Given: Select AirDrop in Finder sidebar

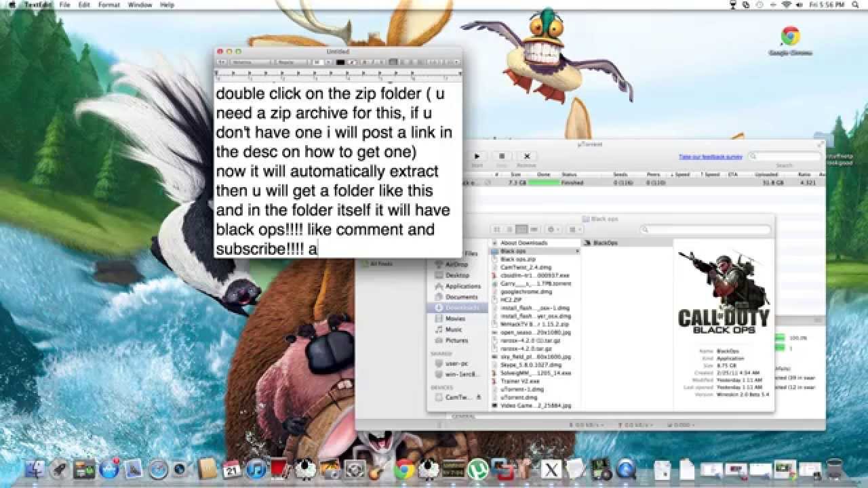Looking at the screenshot, I should click(456, 264).
